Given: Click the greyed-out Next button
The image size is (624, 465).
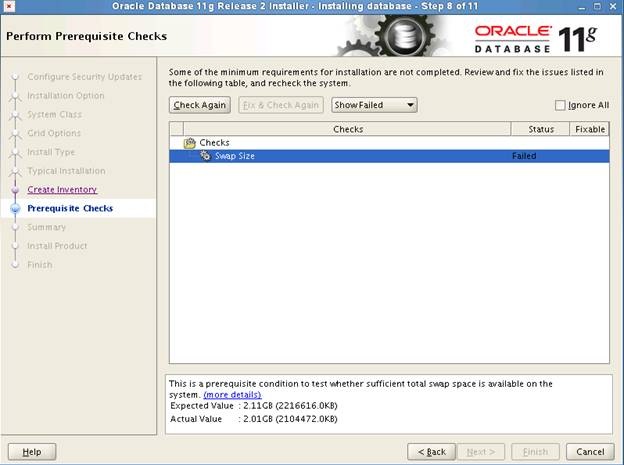Looking at the screenshot, I should point(481,452).
